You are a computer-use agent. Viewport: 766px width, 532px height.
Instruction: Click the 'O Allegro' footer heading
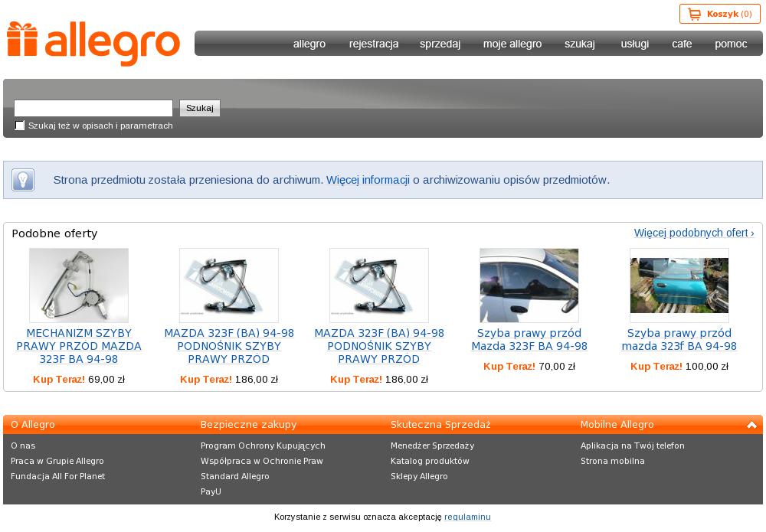pyautogui.click(x=33, y=425)
